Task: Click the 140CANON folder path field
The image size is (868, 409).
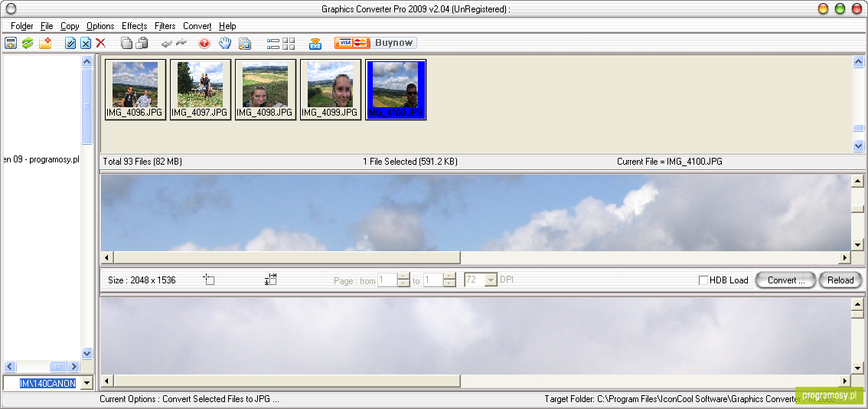Action: (x=42, y=383)
